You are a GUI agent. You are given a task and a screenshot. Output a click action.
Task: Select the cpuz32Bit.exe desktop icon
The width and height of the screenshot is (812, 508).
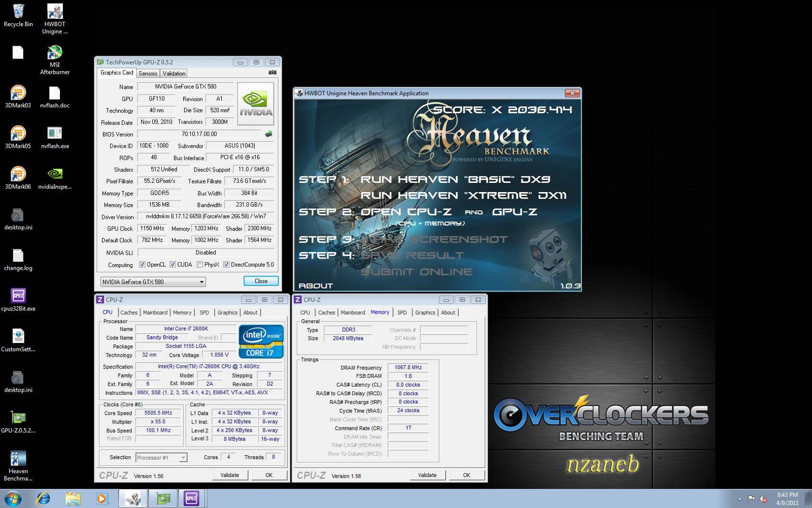[x=18, y=300]
